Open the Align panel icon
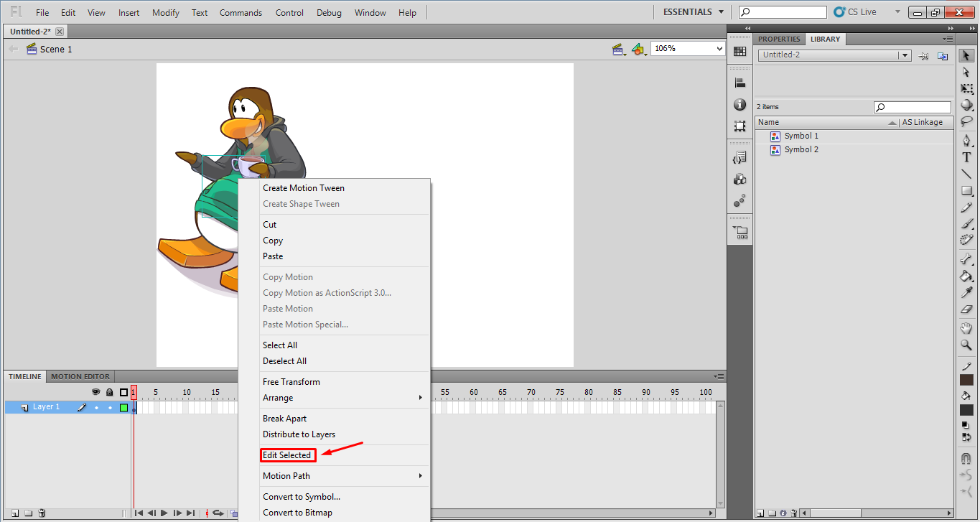The height and width of the screenshot is (522, 980). click(x=739, y=83)
